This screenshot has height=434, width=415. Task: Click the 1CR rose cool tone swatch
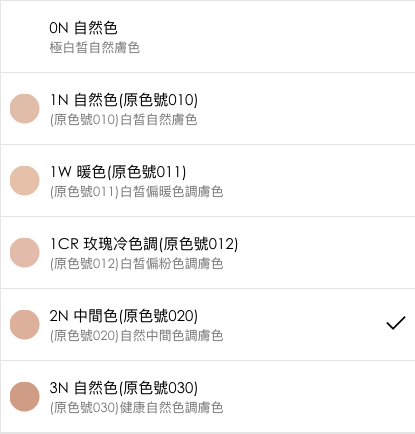(x=25, y=253)
